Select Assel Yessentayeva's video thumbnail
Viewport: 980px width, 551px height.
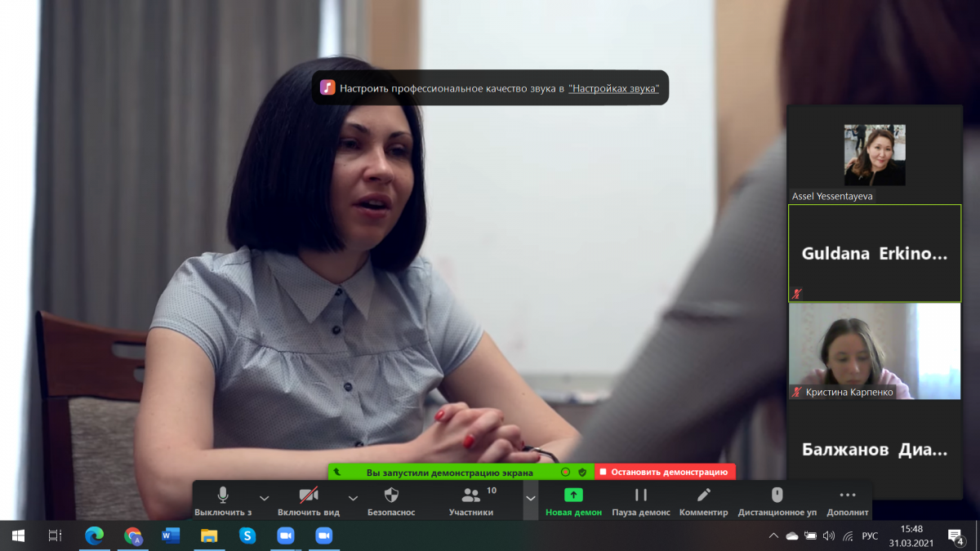(874, 155)
